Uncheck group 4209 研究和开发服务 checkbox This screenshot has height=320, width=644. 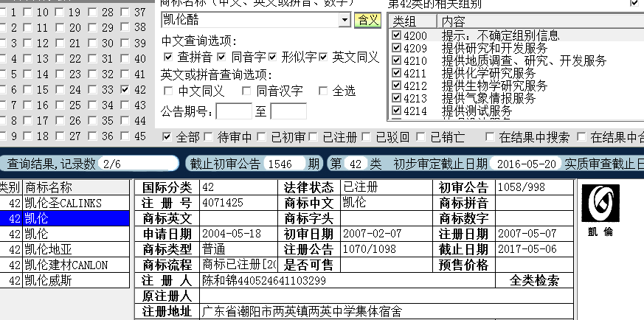pos(396,48)
